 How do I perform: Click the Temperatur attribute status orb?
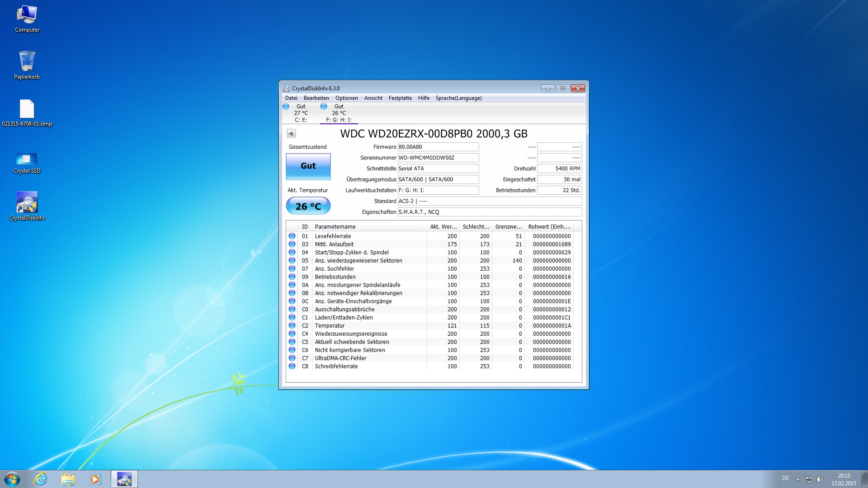292,326
